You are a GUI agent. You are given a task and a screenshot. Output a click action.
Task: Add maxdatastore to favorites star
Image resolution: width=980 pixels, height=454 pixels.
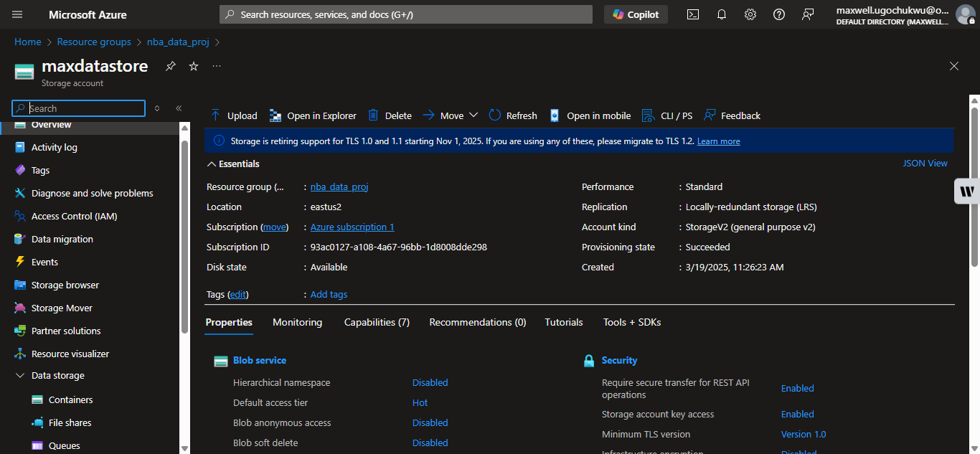(x=194, y=66)
